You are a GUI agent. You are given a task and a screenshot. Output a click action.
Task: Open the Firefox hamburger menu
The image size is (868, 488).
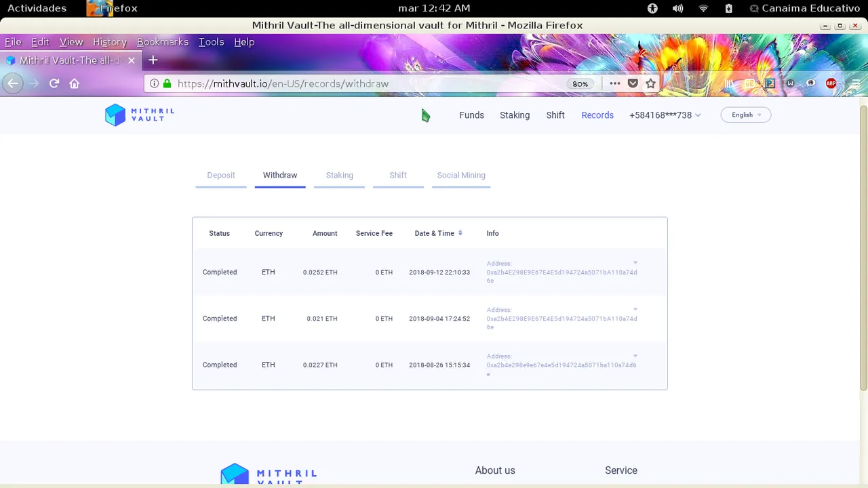pos(856,83)
